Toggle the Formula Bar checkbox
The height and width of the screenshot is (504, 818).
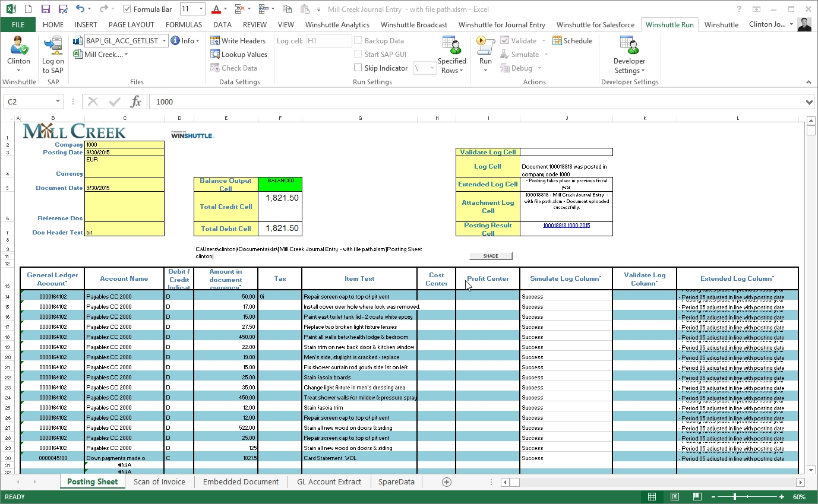[127, 9]
